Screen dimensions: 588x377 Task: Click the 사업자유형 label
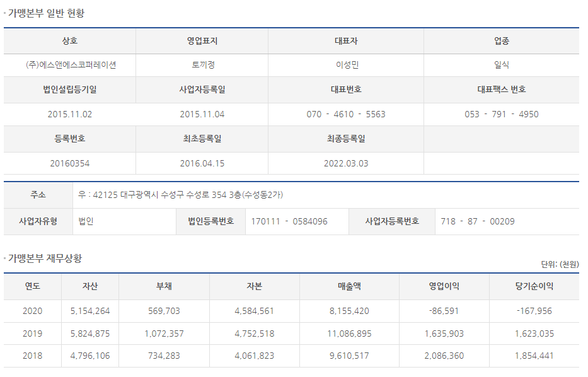(38, 221)
